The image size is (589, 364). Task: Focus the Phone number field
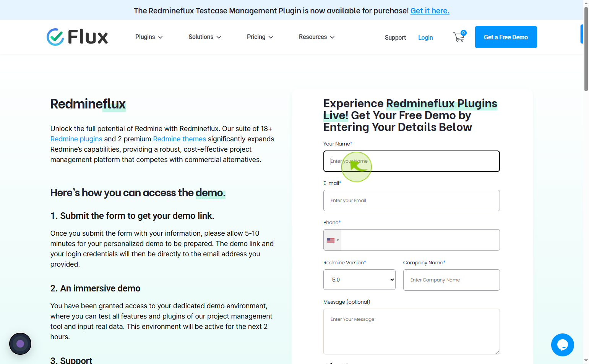[420, 240]
